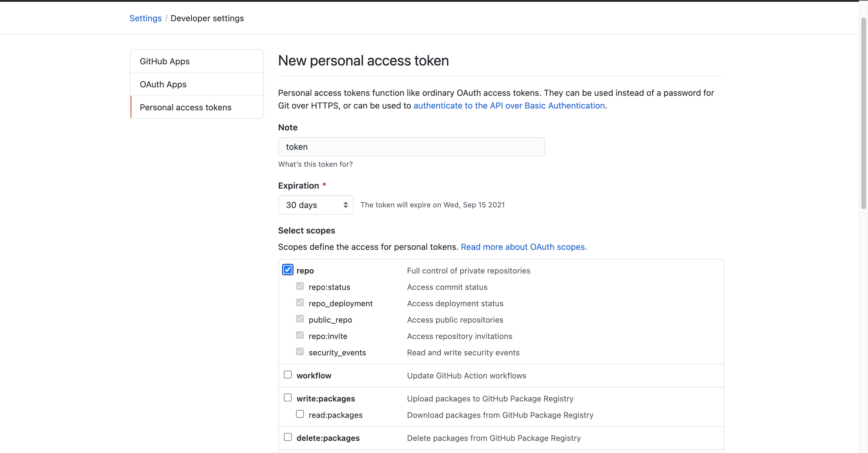The image size is (868, 453).
Task: Click the repo:invite checkbox
Action: point(300,335)
